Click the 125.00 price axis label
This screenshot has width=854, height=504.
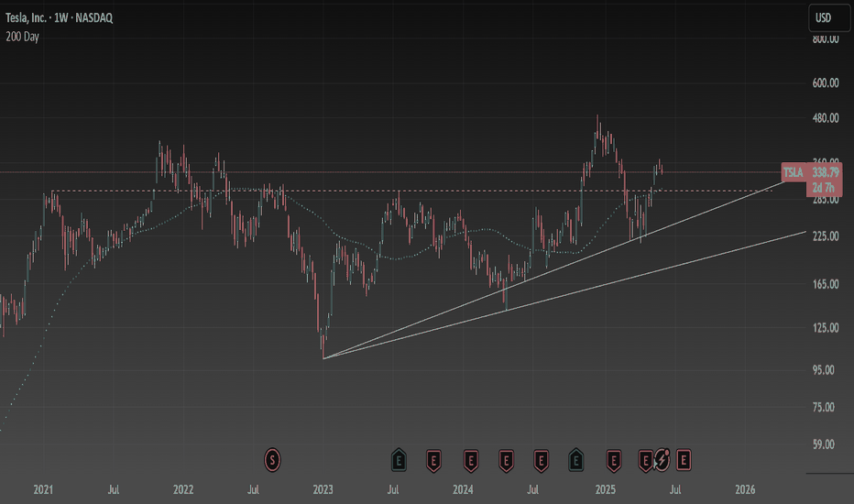coord(826,328)
